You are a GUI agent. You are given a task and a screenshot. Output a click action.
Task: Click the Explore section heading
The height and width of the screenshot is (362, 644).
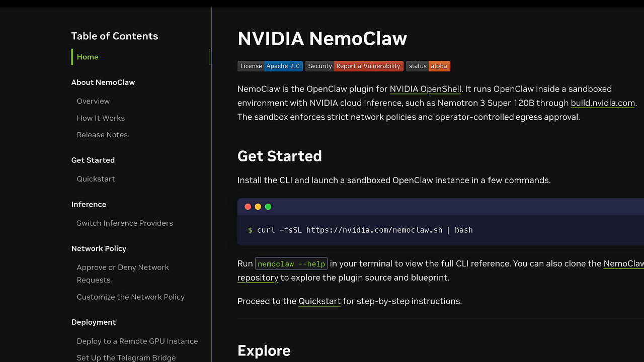(x=264, y=350)
